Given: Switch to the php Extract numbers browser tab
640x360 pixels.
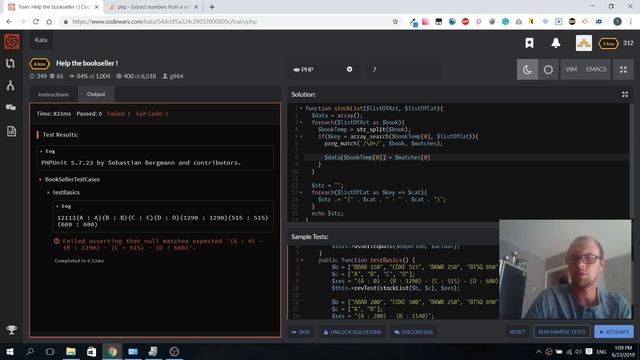Looking at the screenshot, I should click(x=153, y=7).
